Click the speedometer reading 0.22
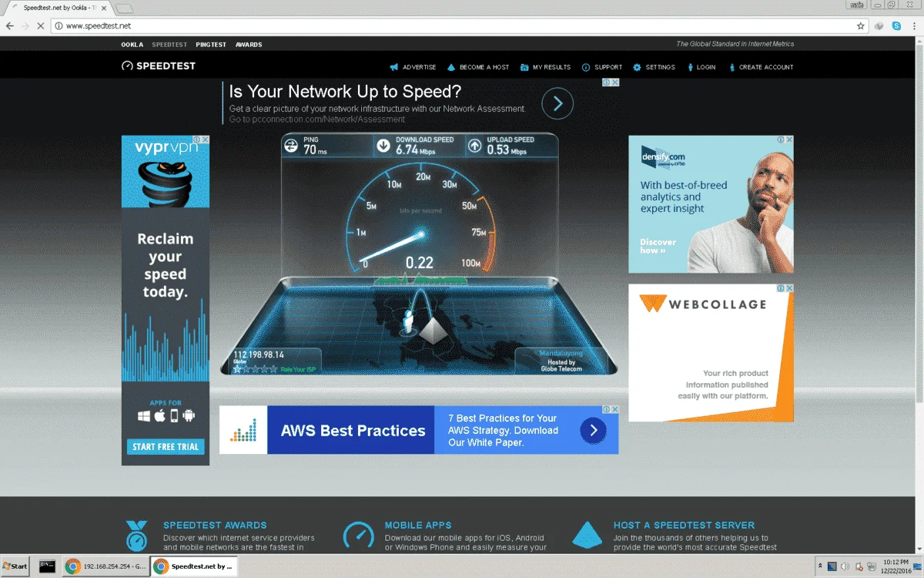This screenshot has height=578, width=924. click(420, 262)
